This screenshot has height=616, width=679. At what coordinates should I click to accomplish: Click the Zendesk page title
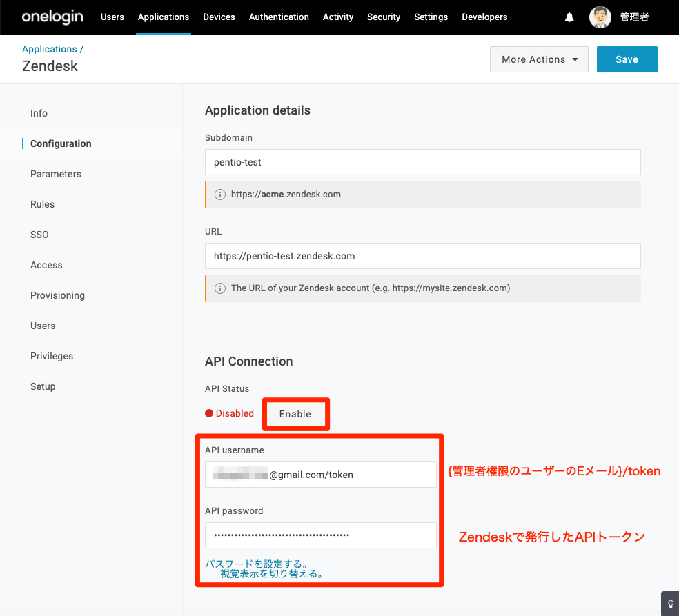[x=50, y=66]
